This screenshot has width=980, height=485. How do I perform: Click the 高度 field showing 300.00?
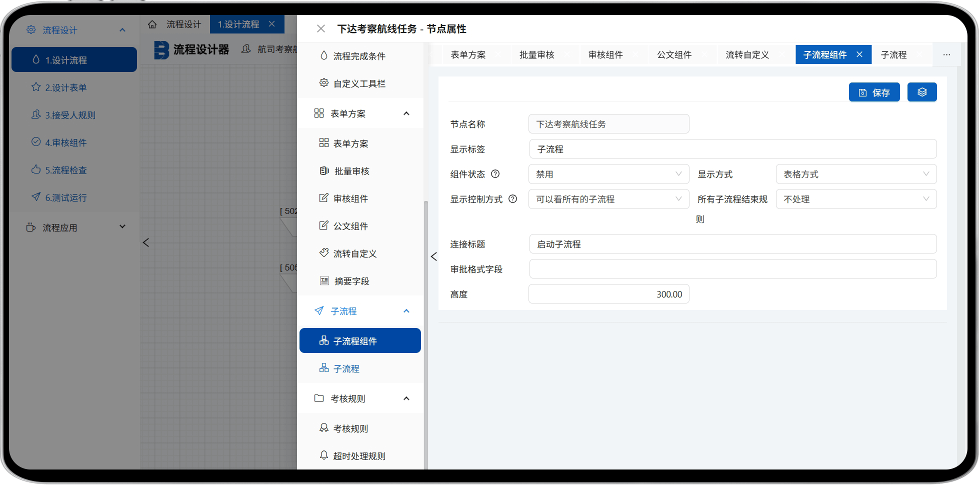point(608,294)
